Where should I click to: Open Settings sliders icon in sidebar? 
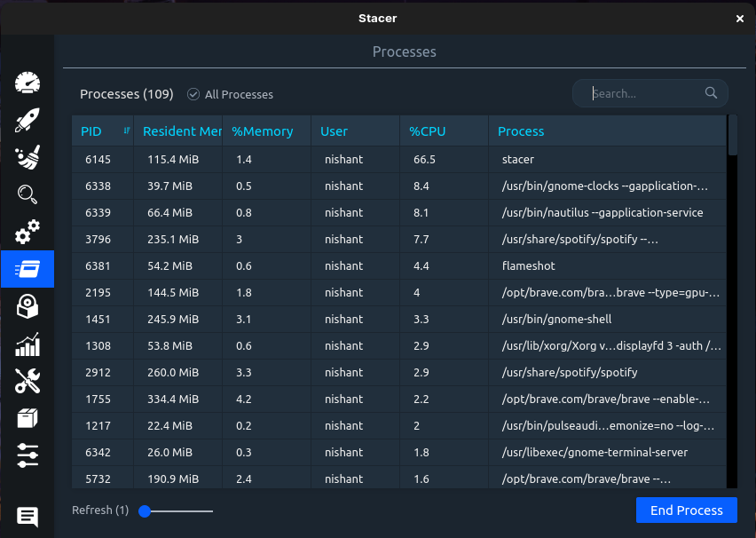(x=28, y=455)
